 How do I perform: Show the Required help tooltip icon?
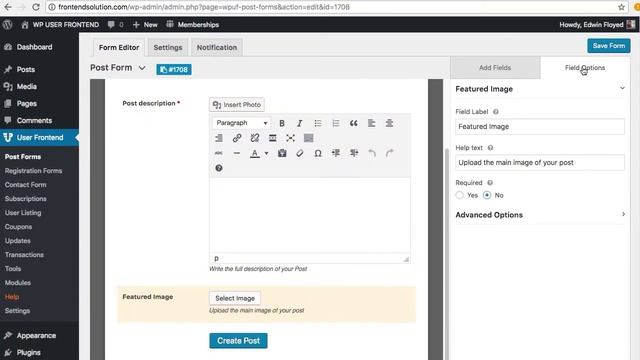(490, 183)
